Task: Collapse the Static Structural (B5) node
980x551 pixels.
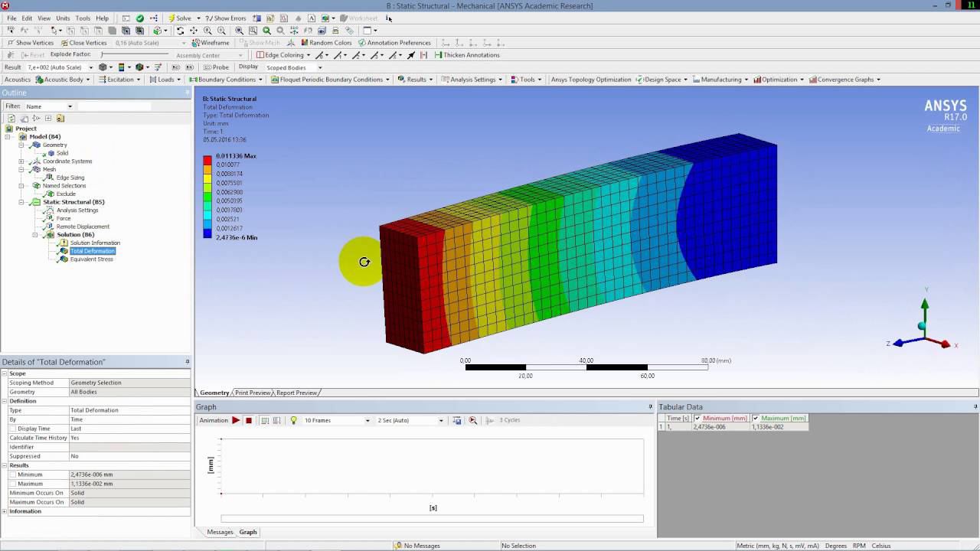Action: click(x=21, y=202)
